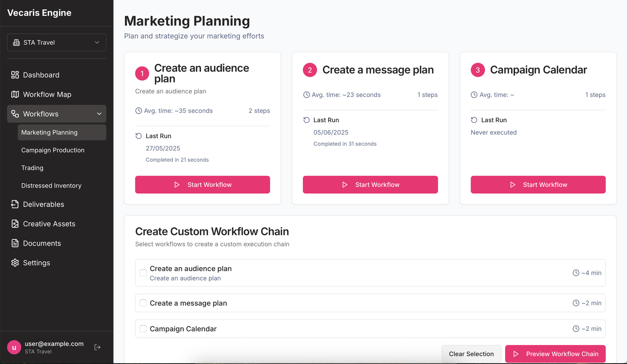Open the Dashboard from the sidebar icon
Image resolution: width=627 pixels, height=364 pixels.
14,74
